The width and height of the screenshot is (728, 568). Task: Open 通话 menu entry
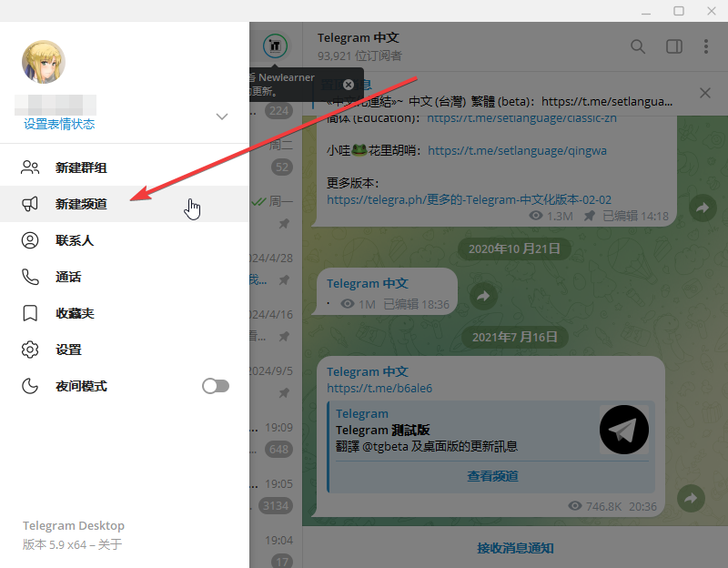tap(125, 277)
